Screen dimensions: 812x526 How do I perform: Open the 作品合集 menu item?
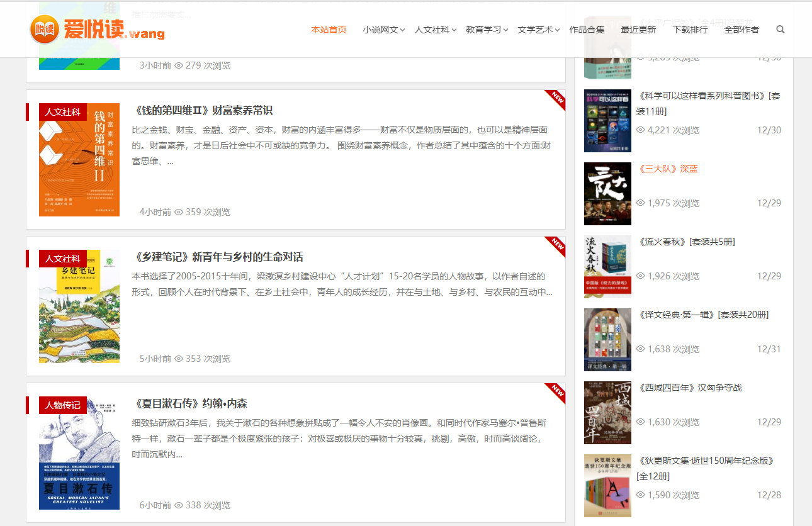[587, 30]
